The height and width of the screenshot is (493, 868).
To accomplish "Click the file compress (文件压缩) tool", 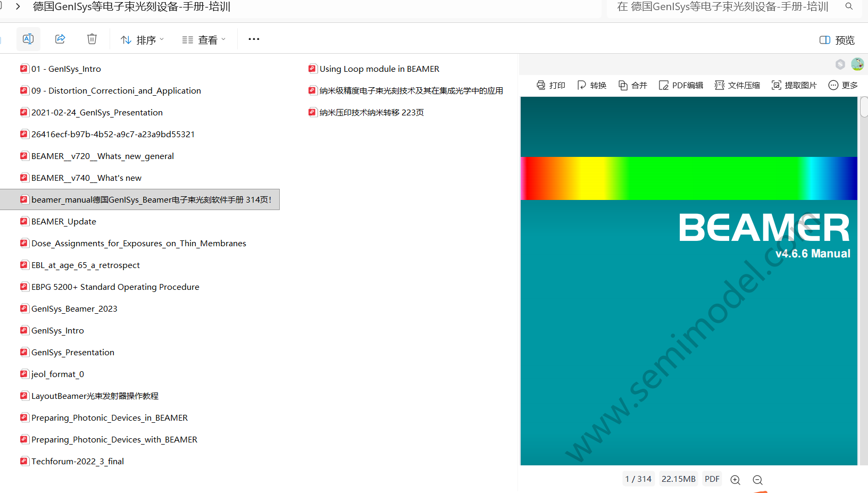I will click(738, 85).
